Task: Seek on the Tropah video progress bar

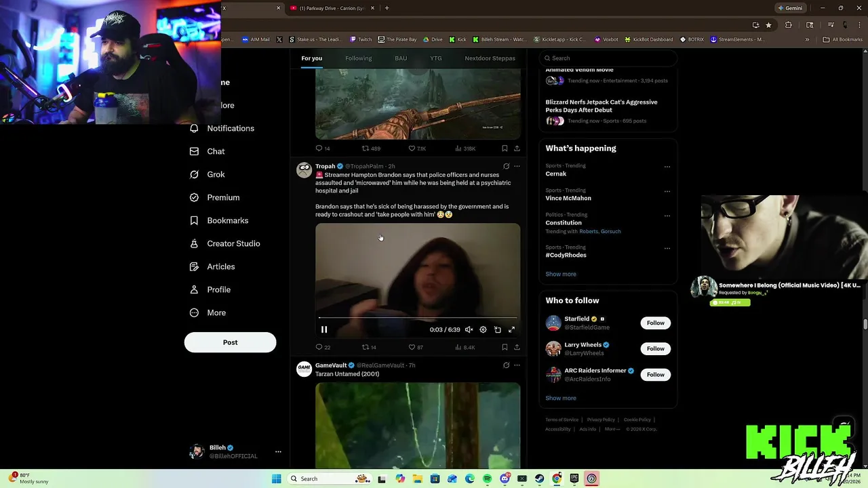Action: (x=418, y=317)
